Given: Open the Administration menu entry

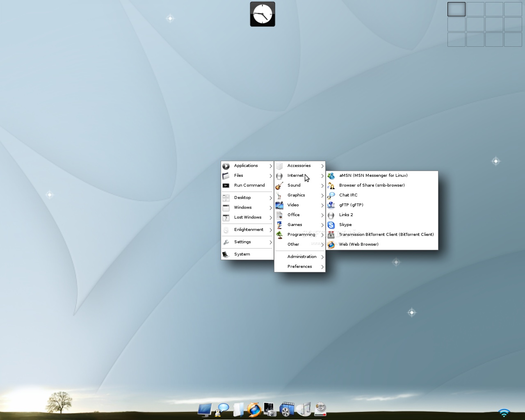Looking at the screenshot, I should pyautogui.click(x=301, y=257).
